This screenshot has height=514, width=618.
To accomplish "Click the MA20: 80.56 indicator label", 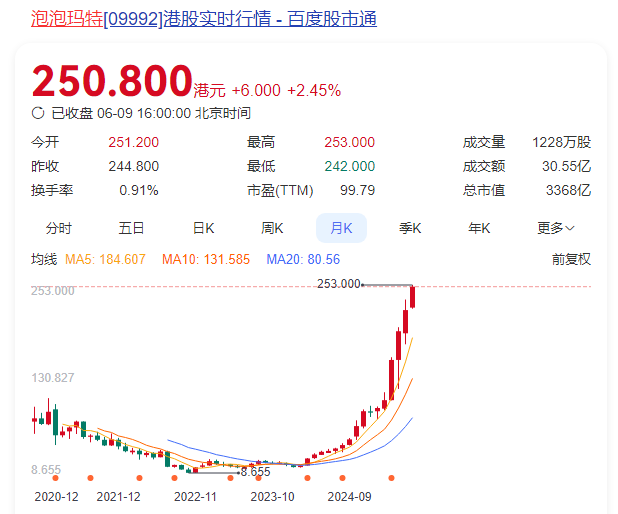I will point(303,259).
